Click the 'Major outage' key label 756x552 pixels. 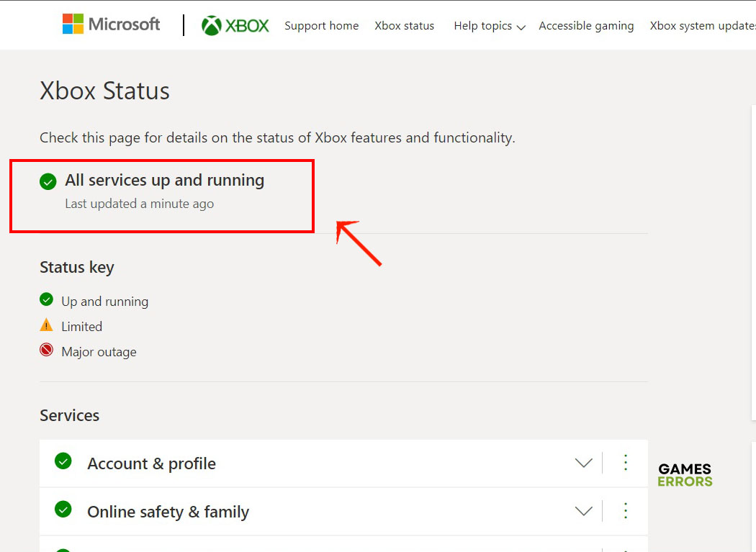(x=99, y=352)
